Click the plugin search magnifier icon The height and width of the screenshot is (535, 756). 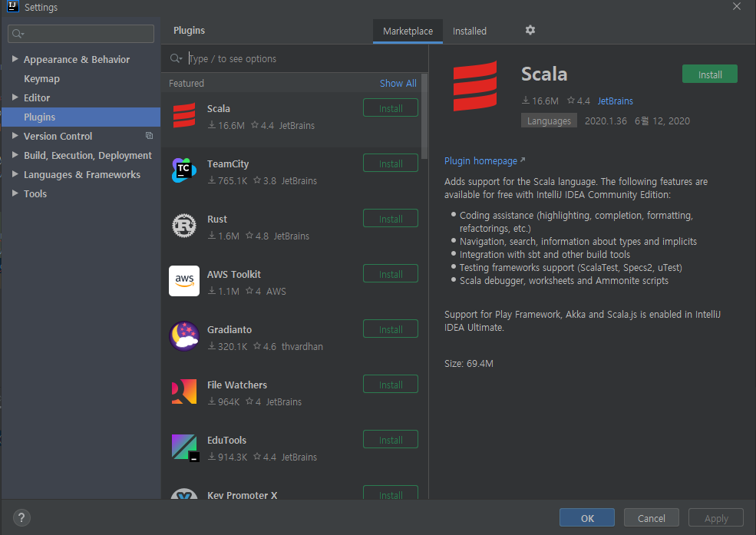[x=176, y=58]
